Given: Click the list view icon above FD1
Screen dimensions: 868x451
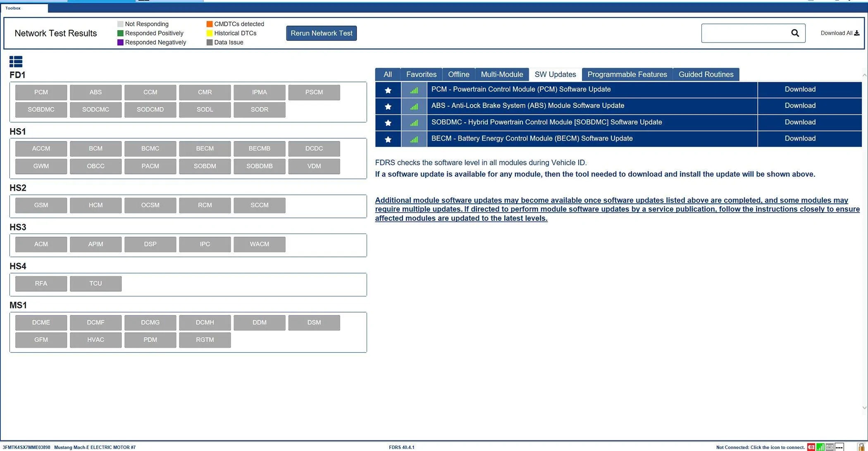Looking at the screenshot, I should [x=16, y=62].
